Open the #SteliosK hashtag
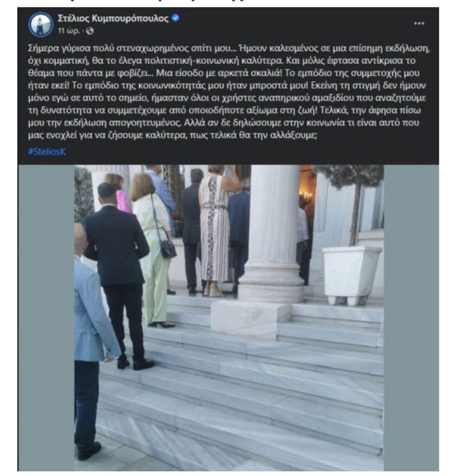The width and height of the screenshot is (456, 476). [x=47, y=152]
